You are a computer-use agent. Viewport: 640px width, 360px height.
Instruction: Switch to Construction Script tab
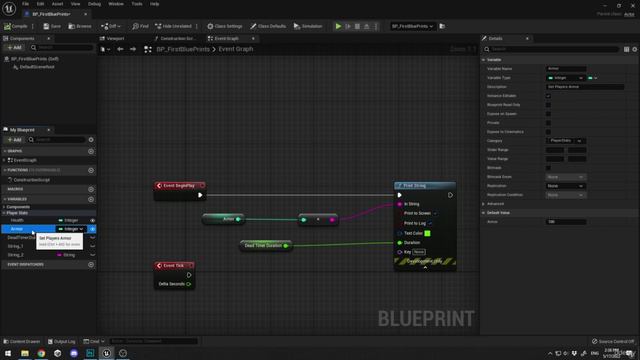tap(176, 38)
